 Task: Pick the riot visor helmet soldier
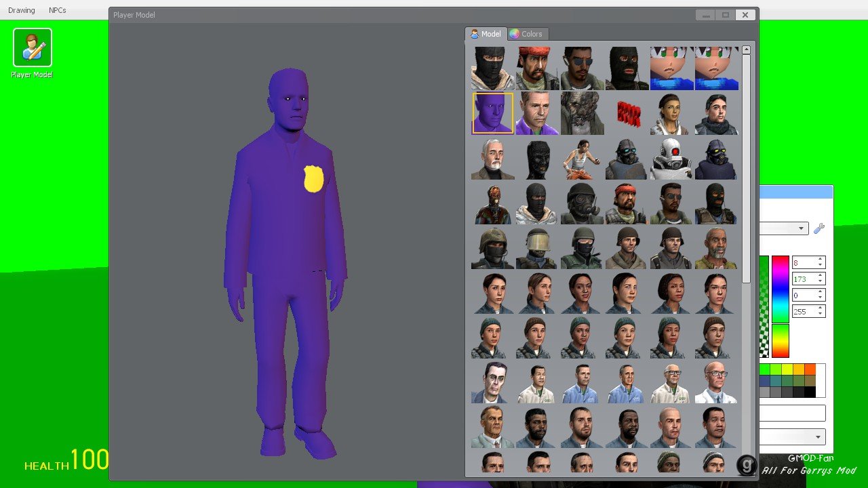tap(537, 248)
